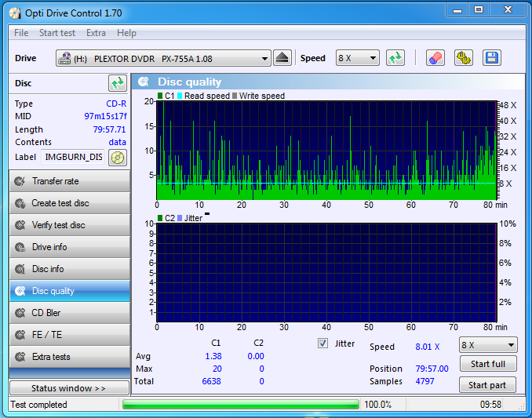Click the Samples value 4797
Screen dimensions: 532x418
(x=425, y=381)
